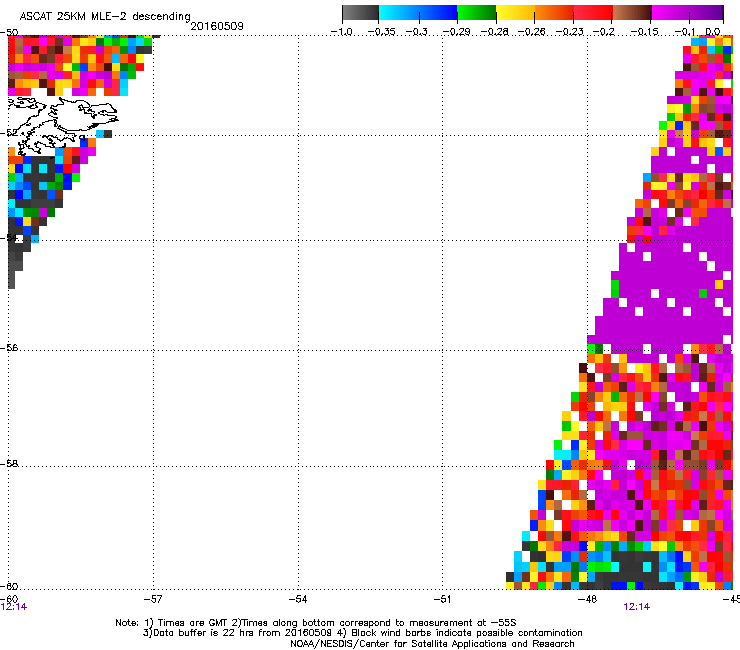Click the '-51' longitude axis label
This screenshot has width=740, height=650.
pyautogui.click(x=442, y=599)
